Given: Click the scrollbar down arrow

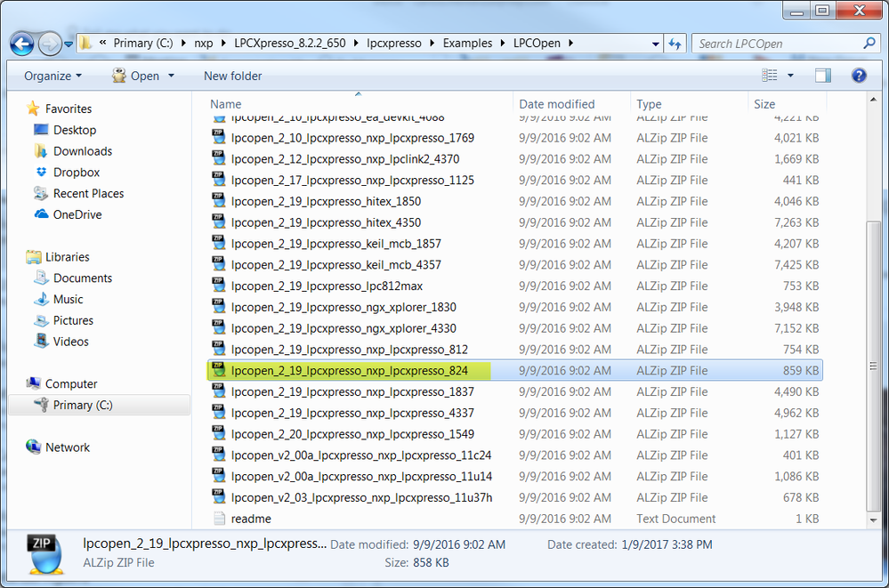Looking at the screenshot, I should (x=873, y=520).
